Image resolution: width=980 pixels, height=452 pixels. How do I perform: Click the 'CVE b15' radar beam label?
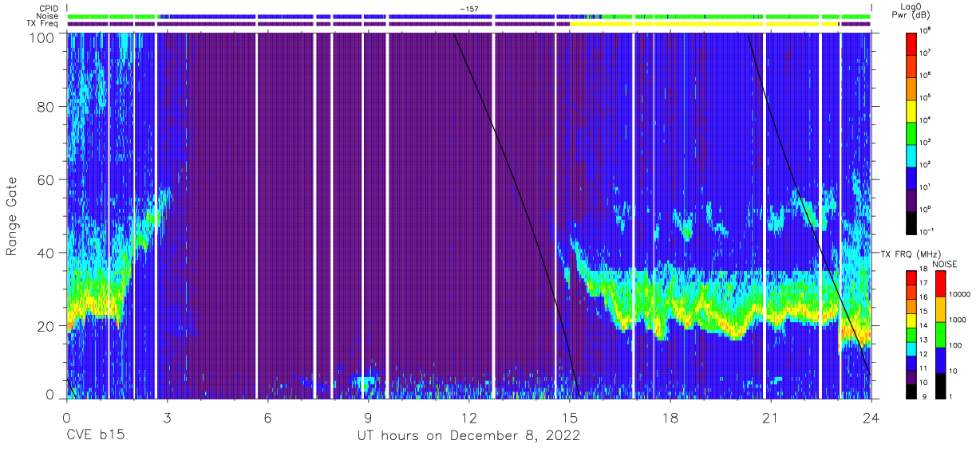(95, 436)
